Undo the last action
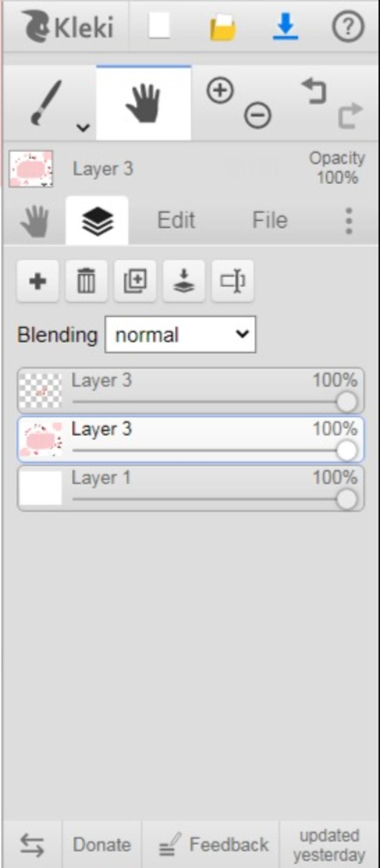This screenshot has height=868, width=380. (314, 91)
